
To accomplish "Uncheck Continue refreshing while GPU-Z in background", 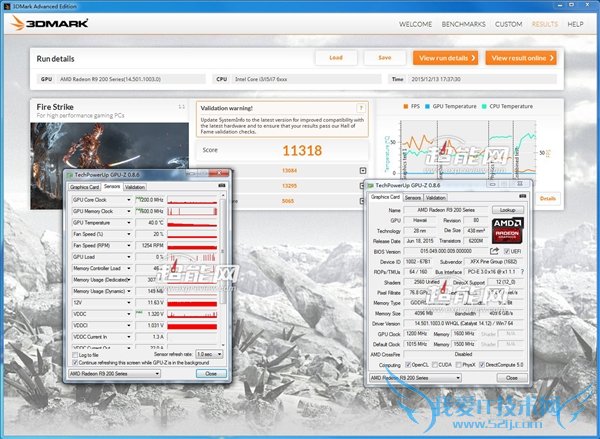I will [x=75, y=362].
